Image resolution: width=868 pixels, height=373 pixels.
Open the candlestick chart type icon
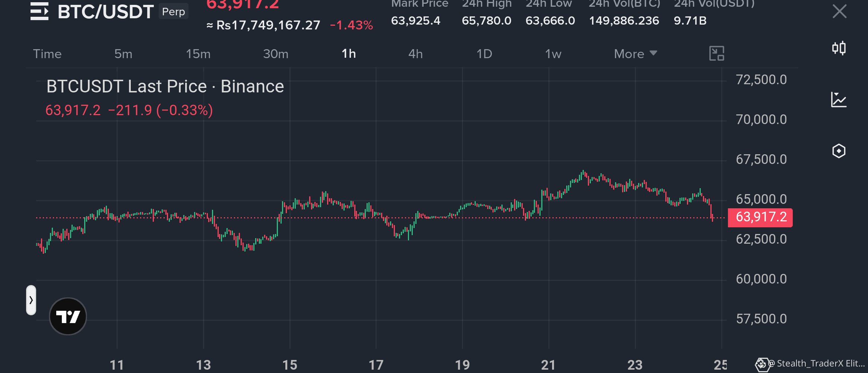click(839, 48)
